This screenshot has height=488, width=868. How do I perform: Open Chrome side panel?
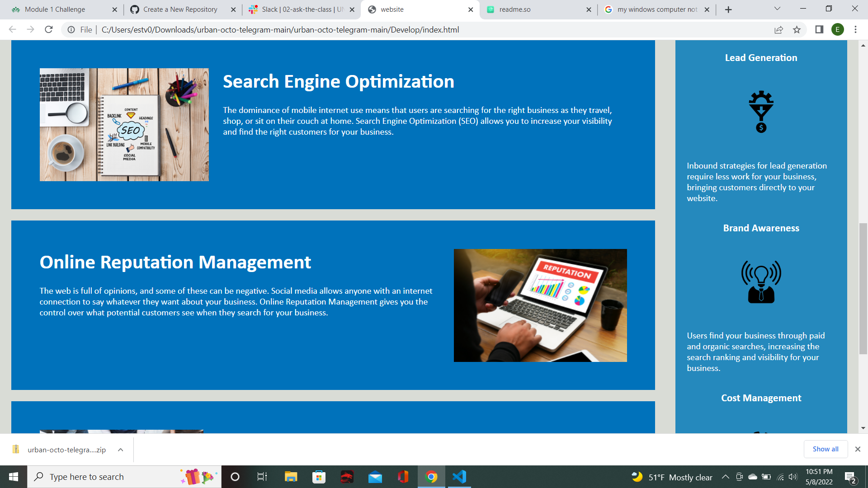click(x=819, y=29)
